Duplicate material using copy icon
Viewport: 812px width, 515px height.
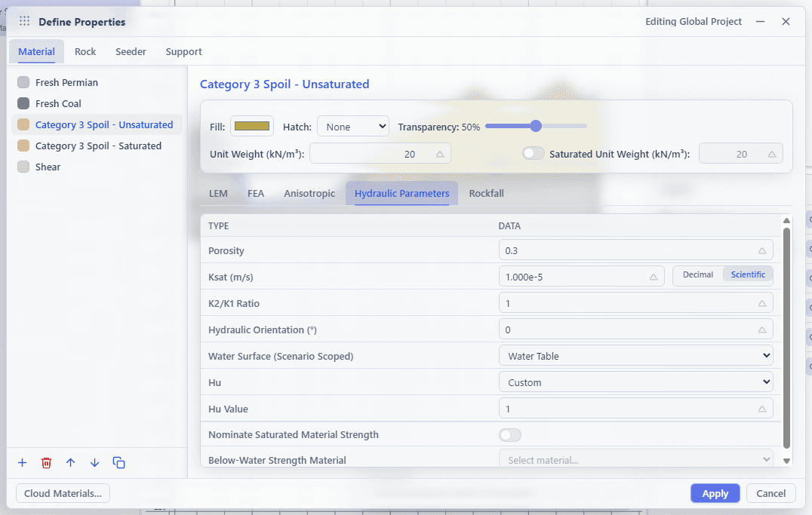click(x=118, y=463)
